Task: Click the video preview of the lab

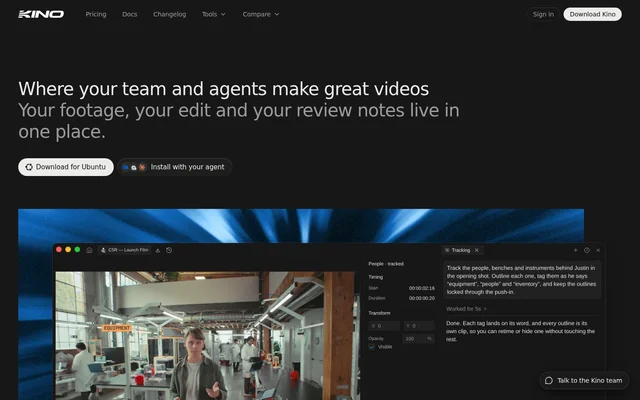Action: (x=208, y=336)
